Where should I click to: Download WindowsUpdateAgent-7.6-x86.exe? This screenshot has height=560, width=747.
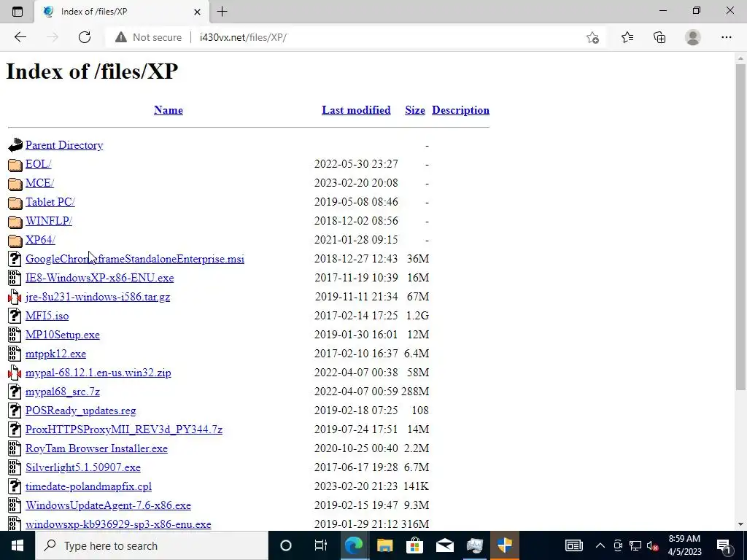point(108,505)
